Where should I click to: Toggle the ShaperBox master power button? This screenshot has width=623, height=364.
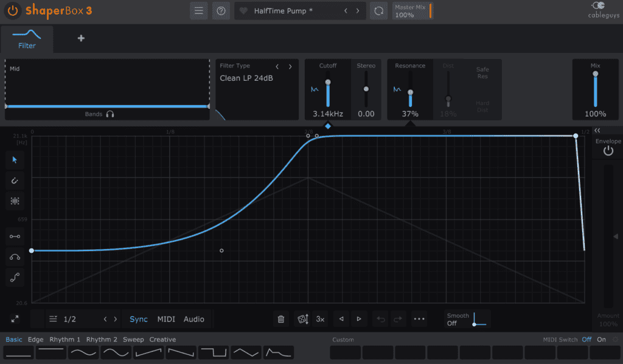pyautogui.click(x=12, y=10)
